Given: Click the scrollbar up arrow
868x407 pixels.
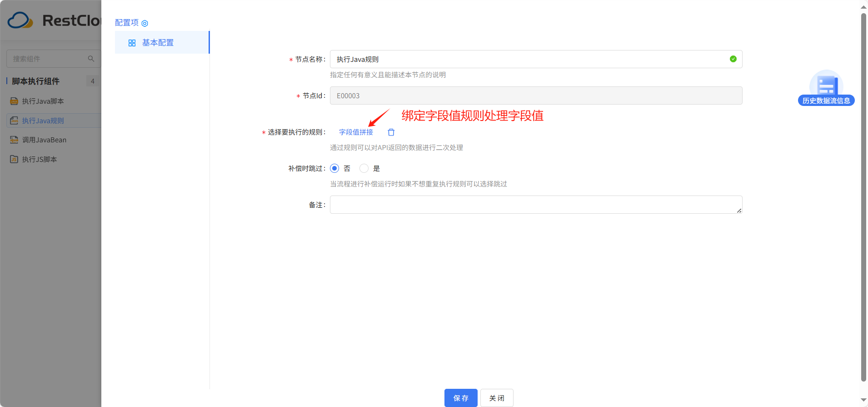Looking at the screenshot, I should point(864,7).
